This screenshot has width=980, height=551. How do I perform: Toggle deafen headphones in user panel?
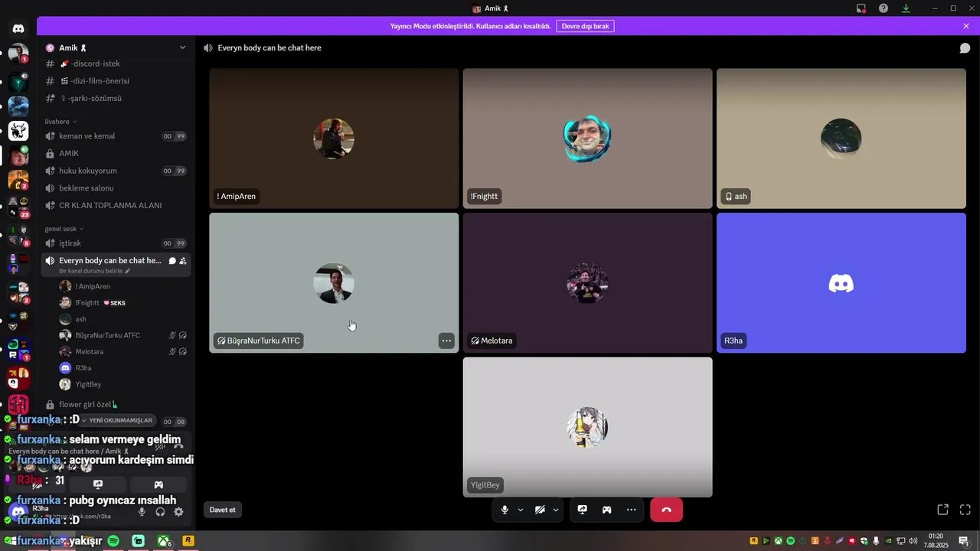[x=160, y=512]
